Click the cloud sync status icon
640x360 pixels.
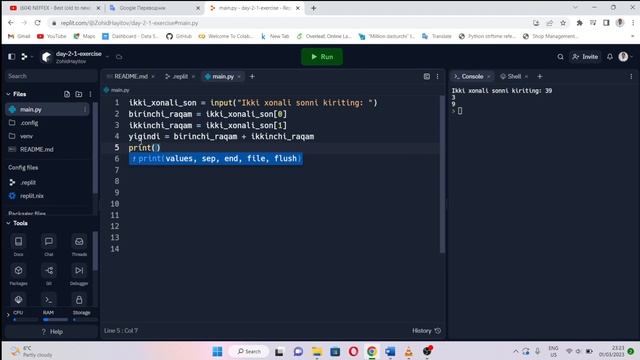[119, 57]
